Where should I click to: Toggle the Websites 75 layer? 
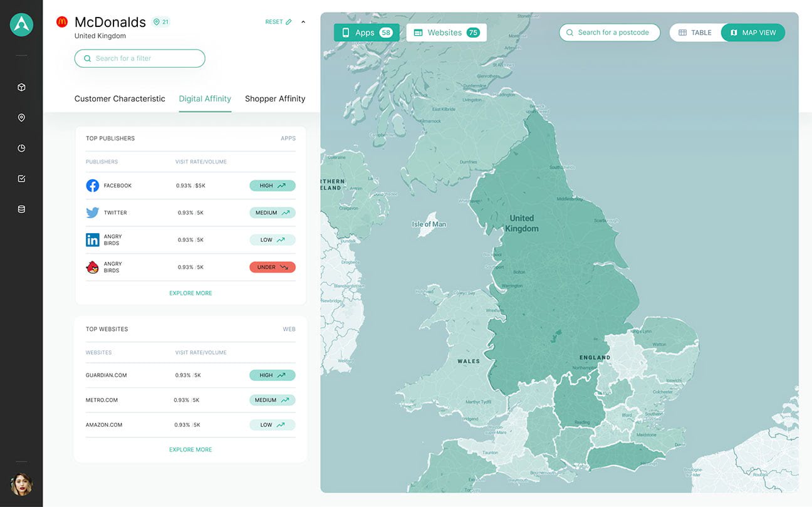point(446,33)
